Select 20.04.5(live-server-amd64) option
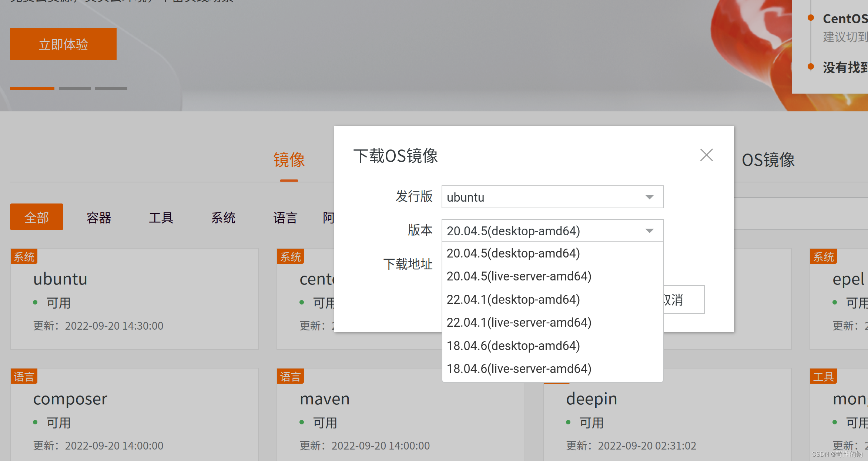This screenshot has width=868, height=461. tap(519, 276)
